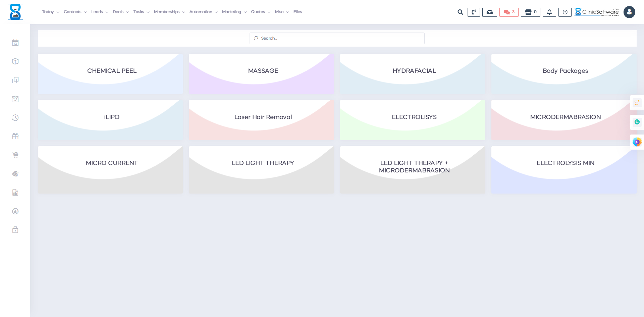Click the magnifying glass search icon in the header
The height and width of the screenshot is (317, 644).
[x=460, y=12]
